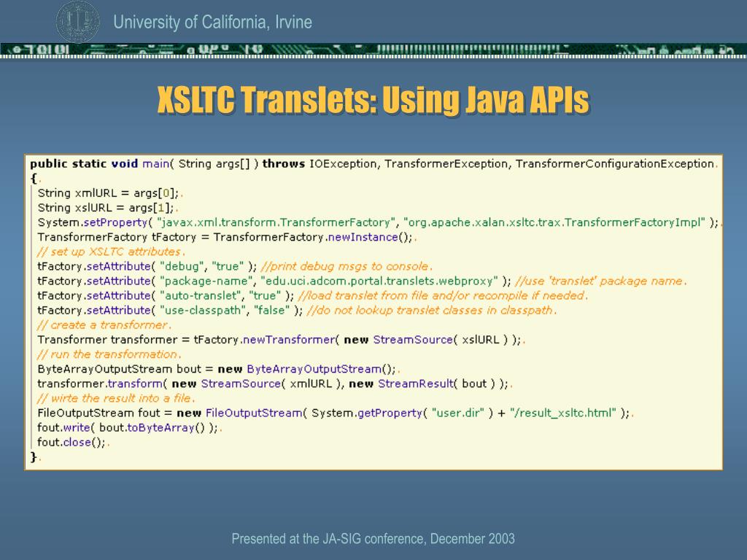Click the System.setProperty code line

[379, 222]
